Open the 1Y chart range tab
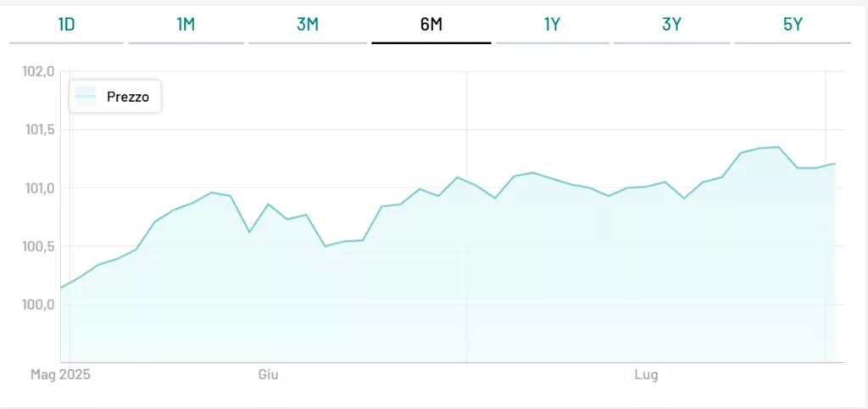 (x=552, y=25)
